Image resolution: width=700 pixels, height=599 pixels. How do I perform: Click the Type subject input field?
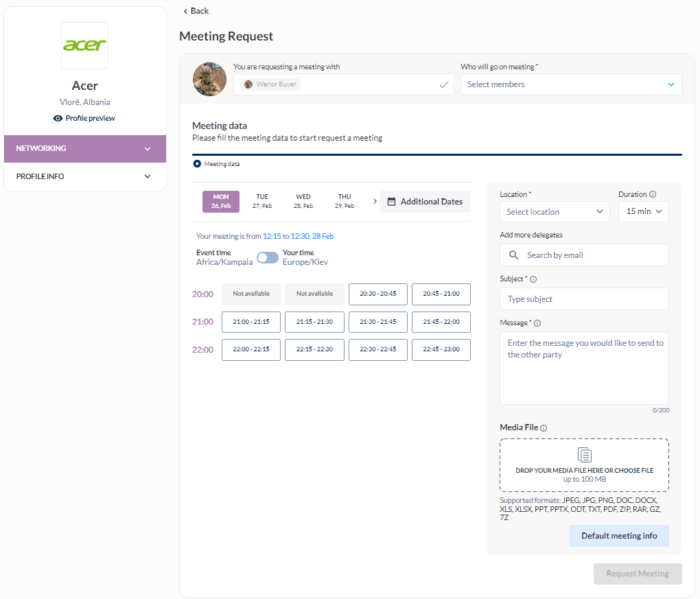click(584, 299)
